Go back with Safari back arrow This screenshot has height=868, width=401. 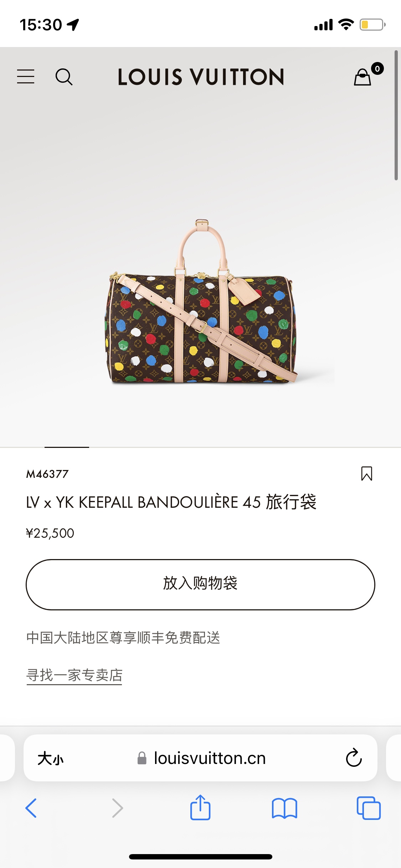point(31,808)
